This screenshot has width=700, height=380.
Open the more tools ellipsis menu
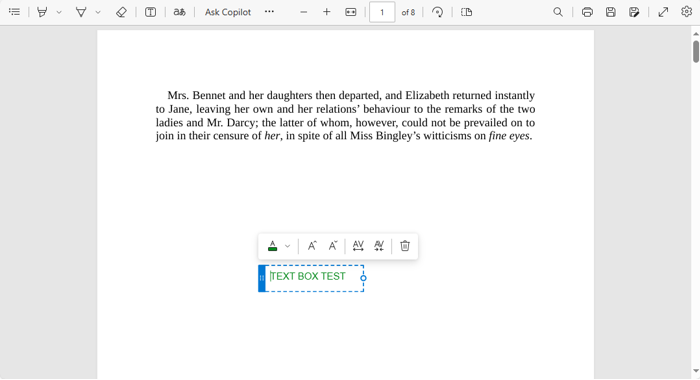click(x=269, y=12)
